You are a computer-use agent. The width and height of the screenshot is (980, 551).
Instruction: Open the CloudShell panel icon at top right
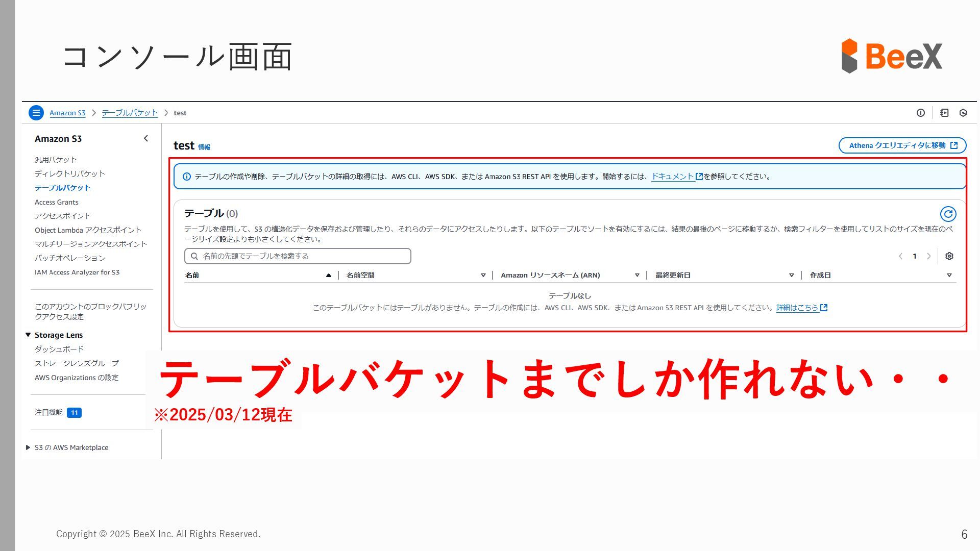tap(944, 113)
